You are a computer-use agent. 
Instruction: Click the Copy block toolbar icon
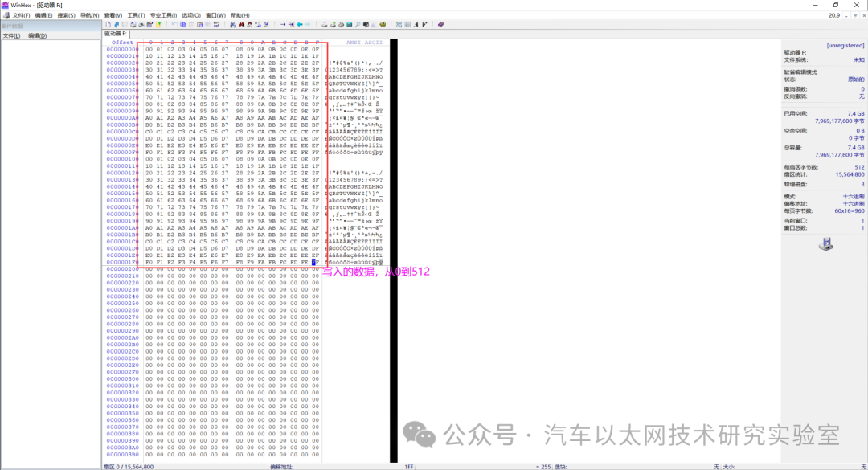point(183,24)
